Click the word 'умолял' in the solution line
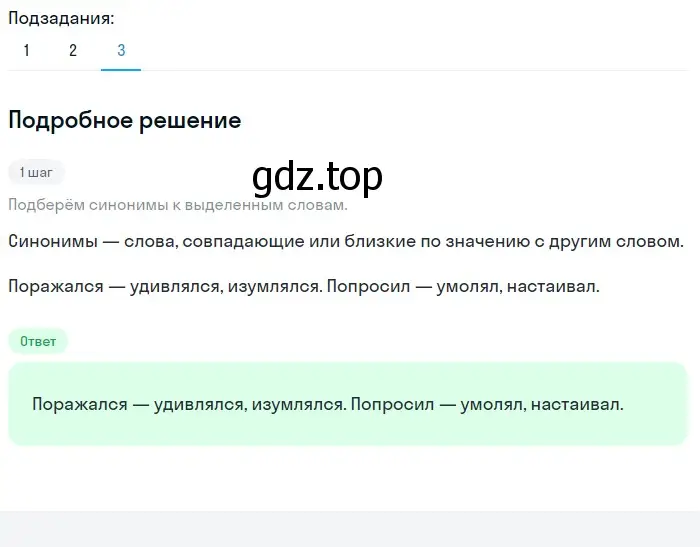 [469, 286]
